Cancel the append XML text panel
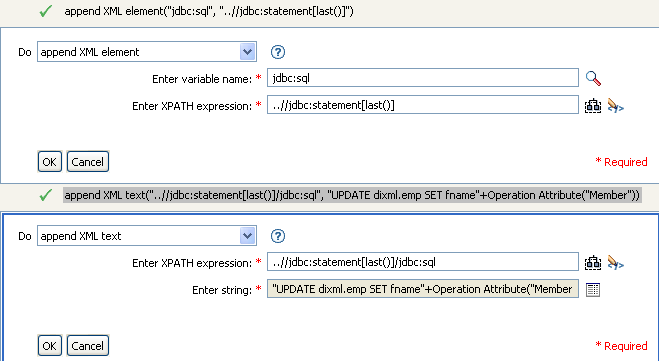The width and height of the screenshot is (659, 361). 87,346
